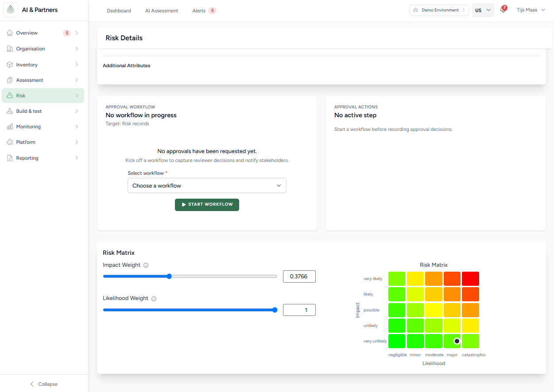Select Monitoring in the sidebar

pyautogui.click(x=43, y=127)
